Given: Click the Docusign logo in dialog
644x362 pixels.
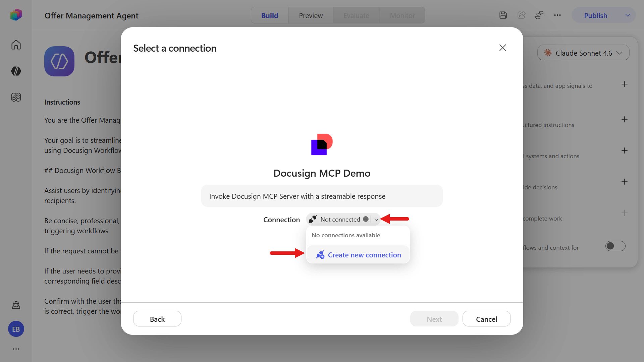Looking at the screenshot, I should (x=322, y=144).
